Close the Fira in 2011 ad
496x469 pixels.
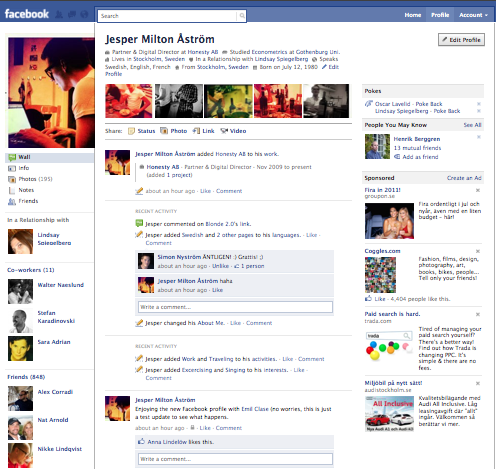(x=478, y=190)
